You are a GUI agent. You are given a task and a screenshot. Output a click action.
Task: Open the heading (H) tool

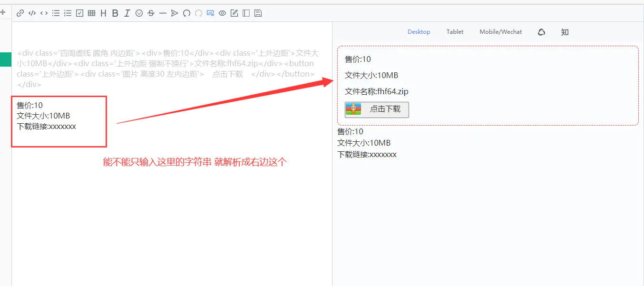[x=103, y=13]
